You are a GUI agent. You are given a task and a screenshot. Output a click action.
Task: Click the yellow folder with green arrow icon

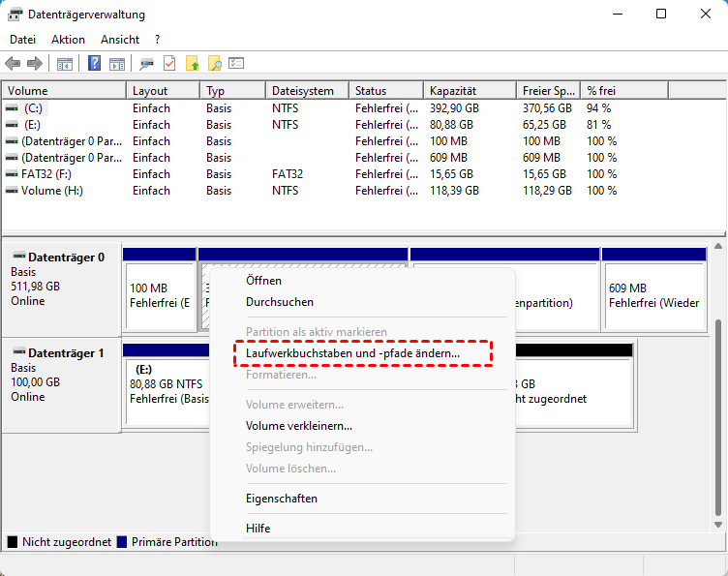(193, 63)
